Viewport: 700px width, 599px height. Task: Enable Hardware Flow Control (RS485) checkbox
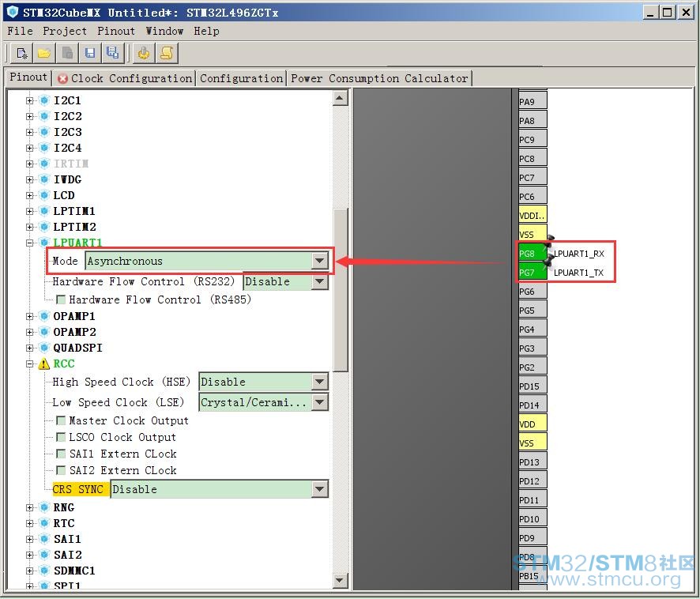[x=61, y=299]
